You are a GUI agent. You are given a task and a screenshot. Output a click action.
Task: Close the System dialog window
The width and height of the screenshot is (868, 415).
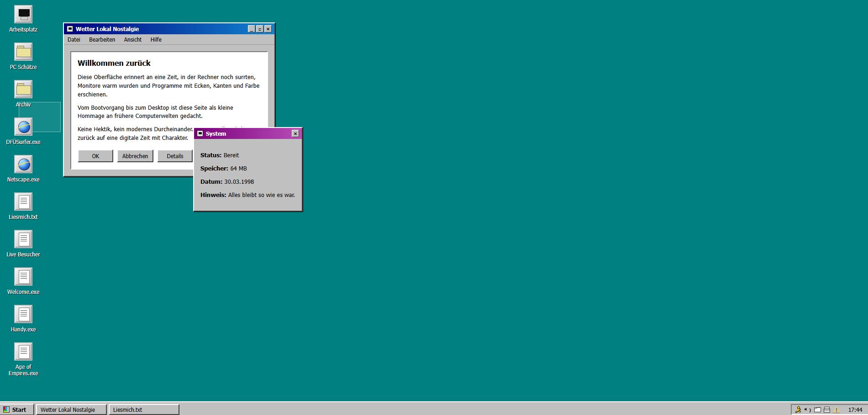(x=295, y=133)
